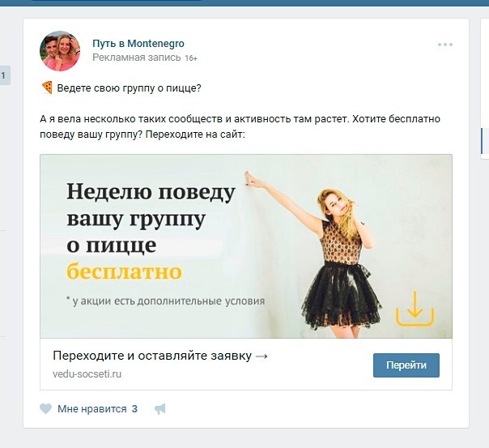Viewport: 489px width, 448px height.
Task: Click the Мне нравится label
Action: coord(92,408)
